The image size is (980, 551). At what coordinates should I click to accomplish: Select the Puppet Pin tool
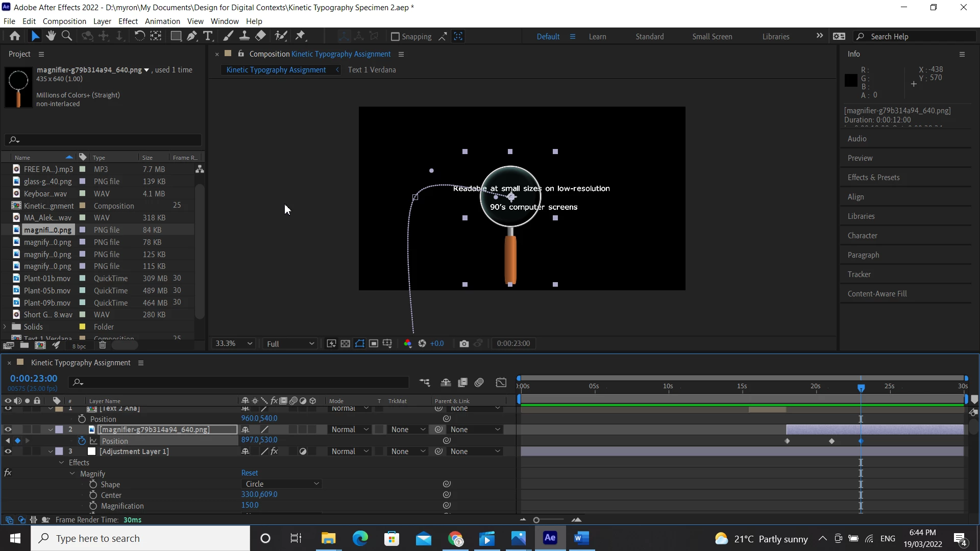(x=300, y=36)
